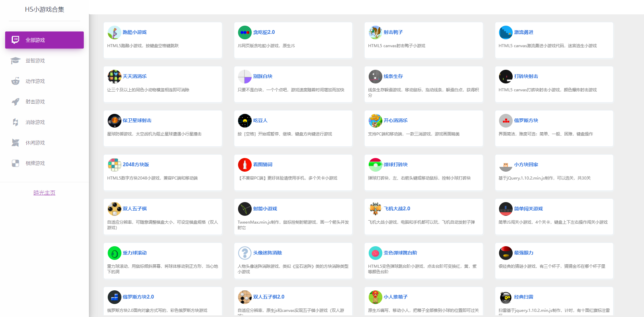644x317 pixels.
Task: Click the 经典扫雷 minesweeper face icon
Action: click(x=505, y=297)
